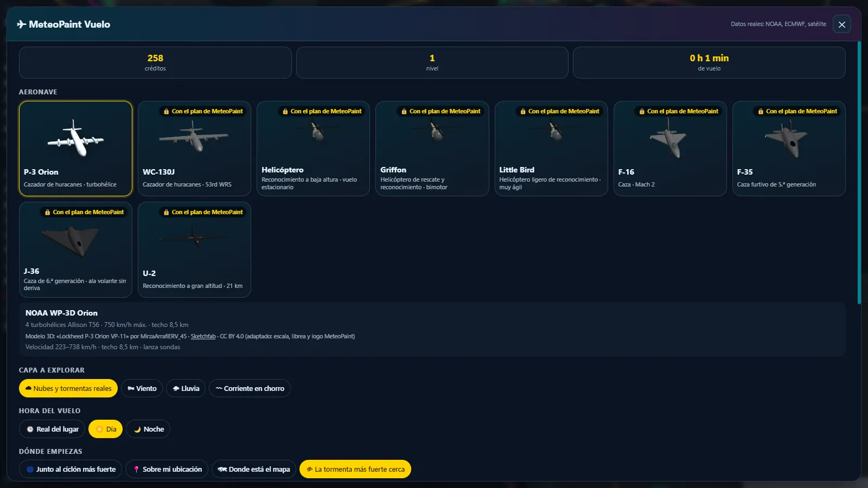Select the F-16 fighter card
This screenshot has width=868, height=488.
tap(670, 149)
